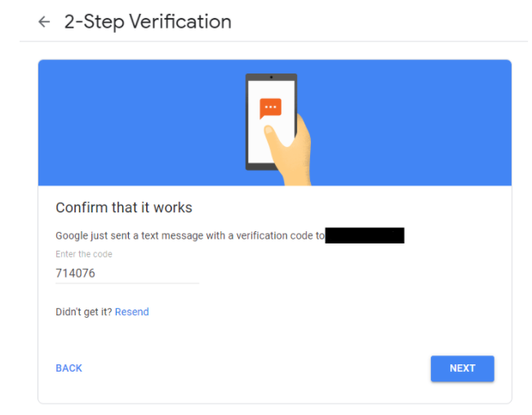Click the "2-Step Verification" page title
Viewport: 532px width, 415px height.
click(x=148, y=22)
